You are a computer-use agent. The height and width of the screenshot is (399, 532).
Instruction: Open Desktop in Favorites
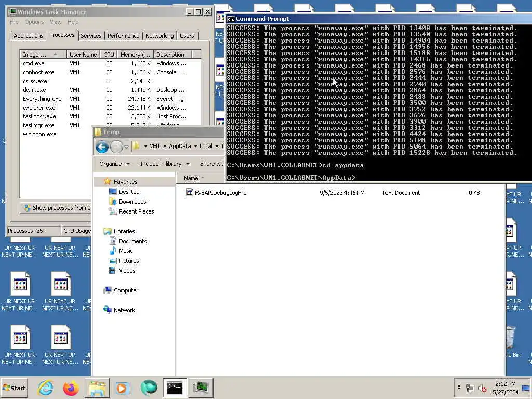click(129, 192)
